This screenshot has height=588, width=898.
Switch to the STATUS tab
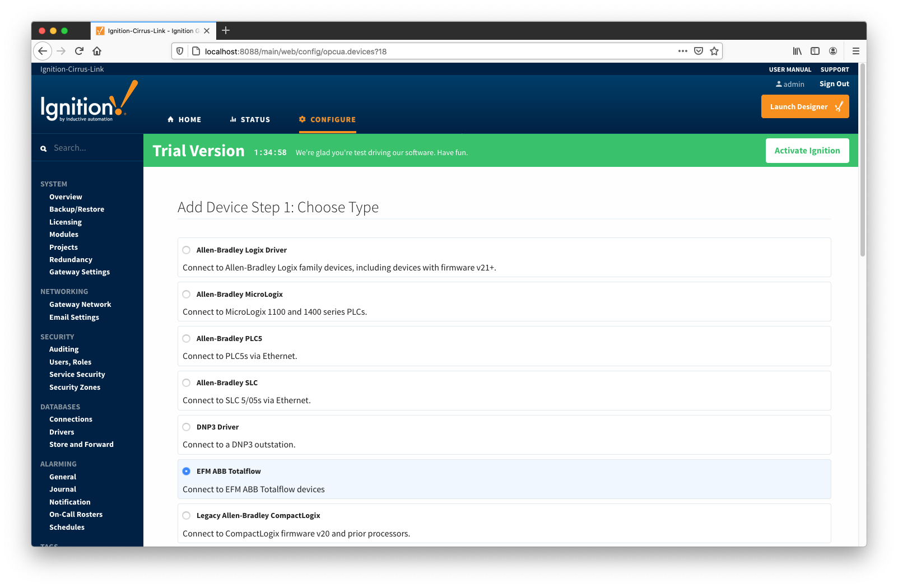(250, 120)
